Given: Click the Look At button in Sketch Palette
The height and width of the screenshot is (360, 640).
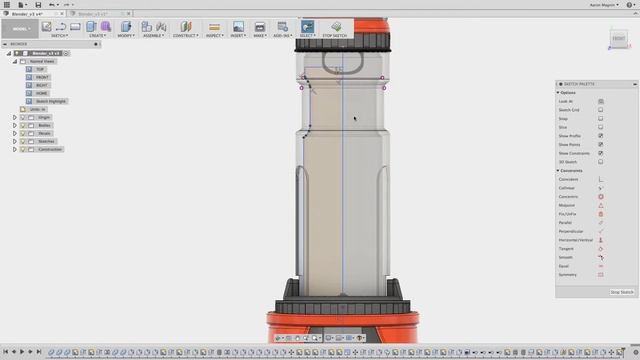Looking at the screenshot, I should click(600, 101).
